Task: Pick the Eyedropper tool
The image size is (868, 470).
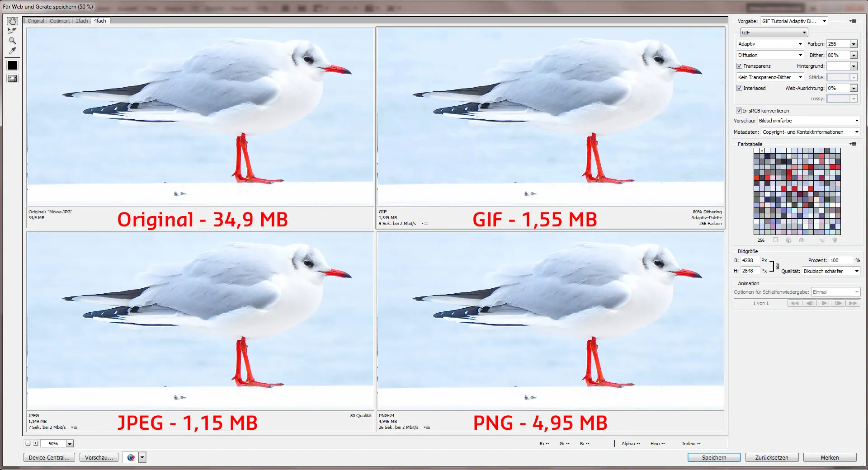Action: tap(12, 51)
